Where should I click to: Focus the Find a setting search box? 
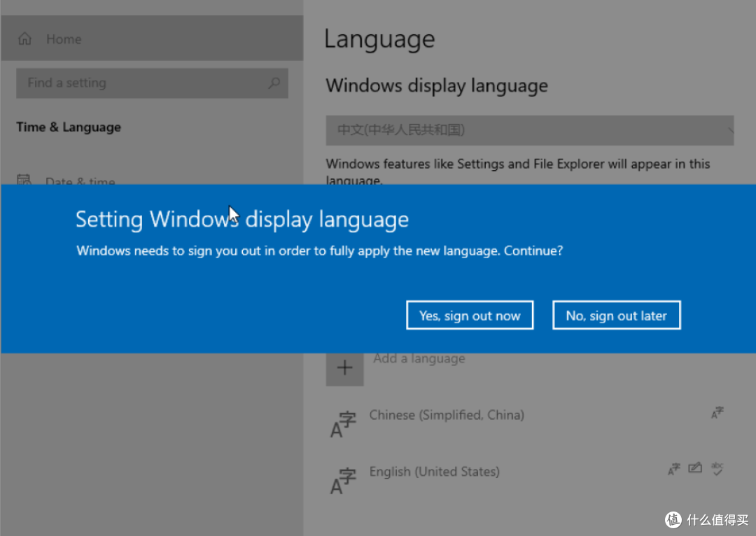pyautogui.click(x=152, y=83)
